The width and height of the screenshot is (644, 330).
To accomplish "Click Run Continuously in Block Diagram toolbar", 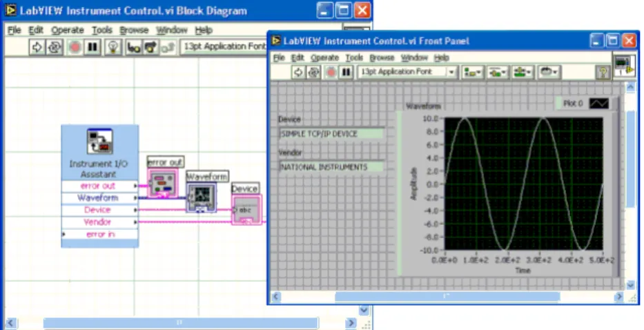I will [54, 47].
